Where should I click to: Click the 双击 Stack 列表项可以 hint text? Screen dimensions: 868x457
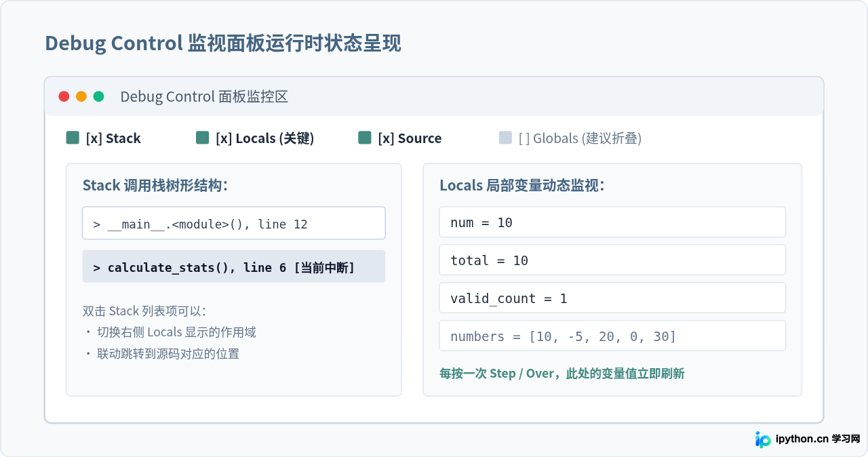[144, 311]
